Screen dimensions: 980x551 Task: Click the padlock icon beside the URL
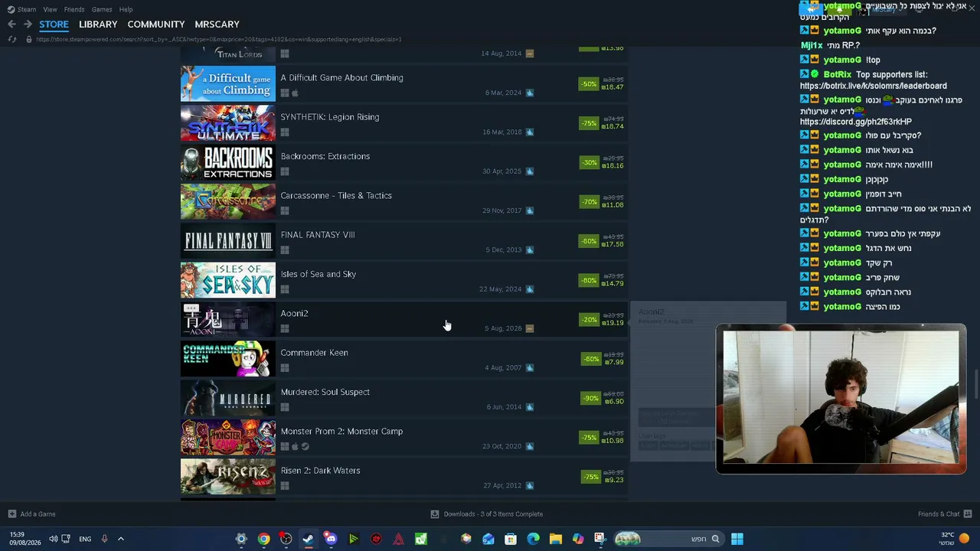coord(28,39)
